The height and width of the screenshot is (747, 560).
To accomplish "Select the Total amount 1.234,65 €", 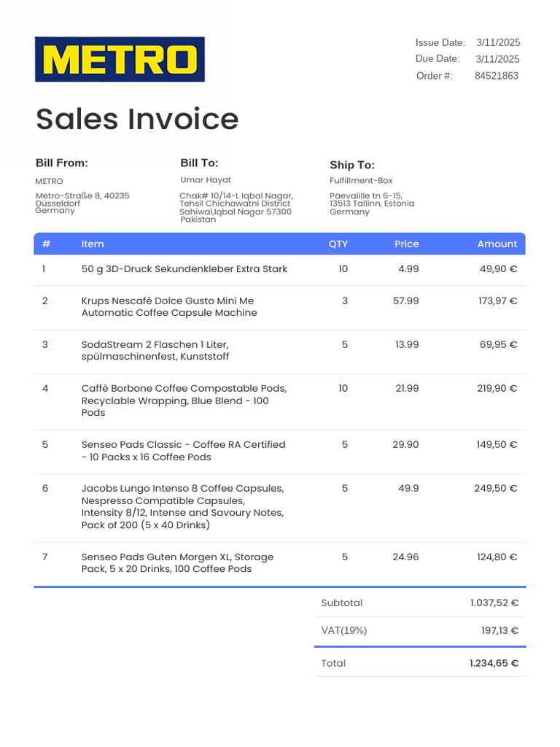I will coord(494,663).
